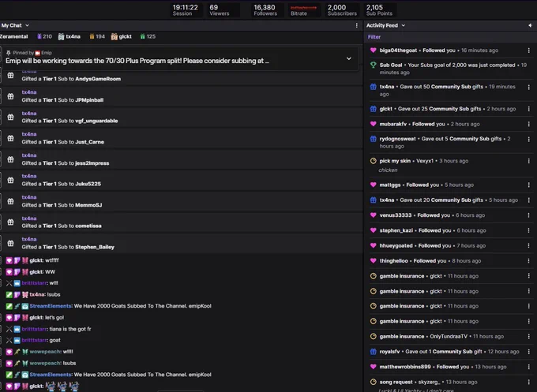Open the Filter for activity feed
The image size is (537, 392).
[374, 37]
